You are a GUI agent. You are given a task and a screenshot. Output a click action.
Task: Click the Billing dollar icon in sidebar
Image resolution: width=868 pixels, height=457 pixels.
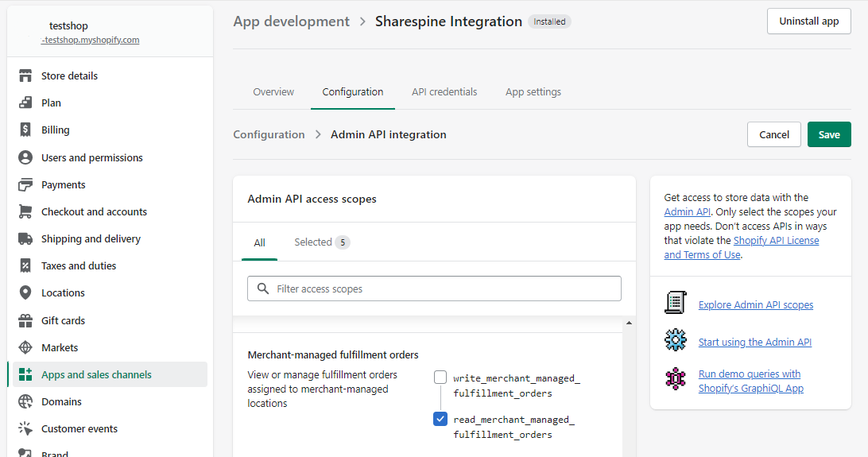point(25,130)
